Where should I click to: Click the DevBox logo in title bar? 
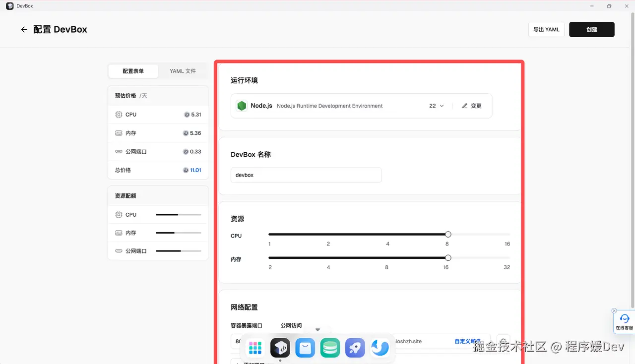9,6
